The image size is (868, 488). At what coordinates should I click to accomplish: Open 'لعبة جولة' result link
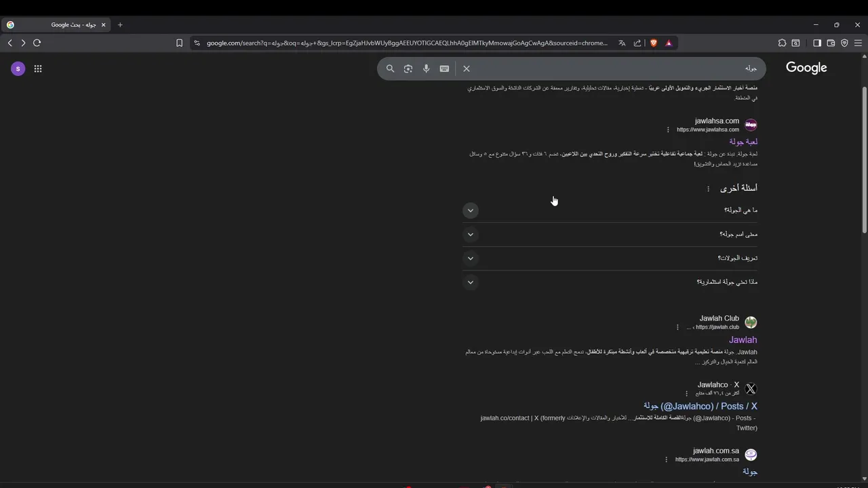pos(743,142)
